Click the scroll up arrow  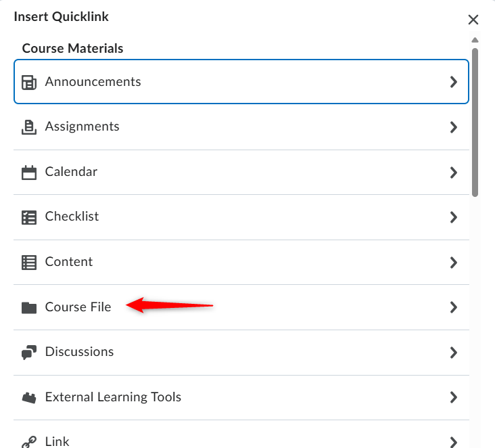coord(475,40)
